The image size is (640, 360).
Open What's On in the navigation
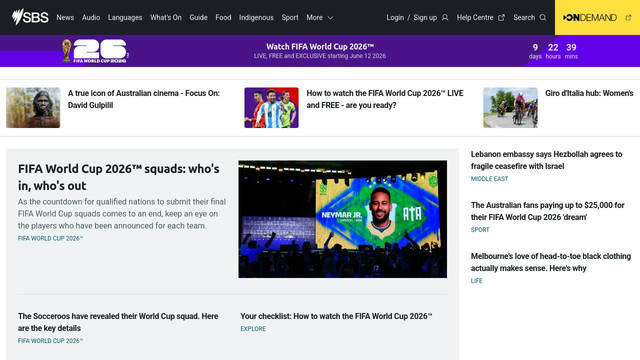tap(166, 18)
